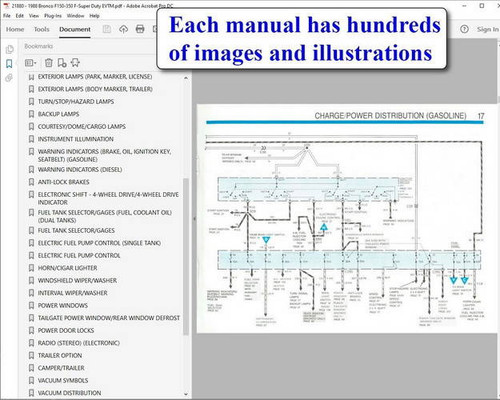This screenshot has height=400, width=500.
Task: Click bookmark icon beside VACUUM SYMBOLS
Action: tap(31, 381)
